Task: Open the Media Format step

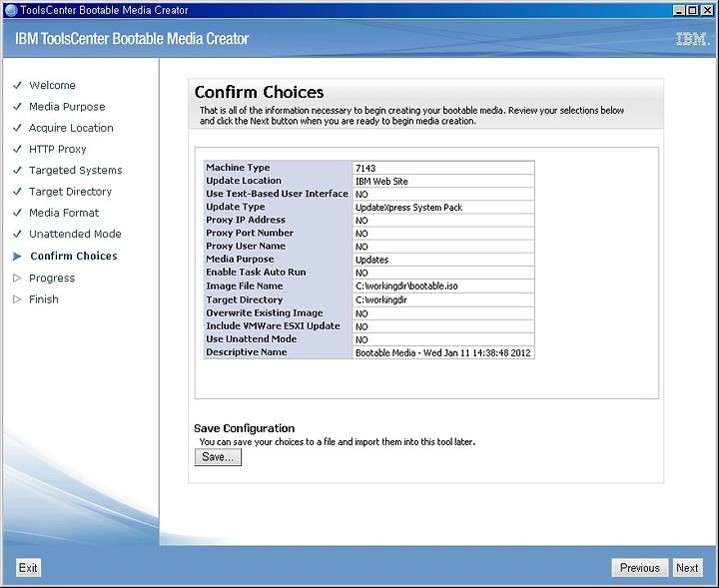Action: coord(64,213)
